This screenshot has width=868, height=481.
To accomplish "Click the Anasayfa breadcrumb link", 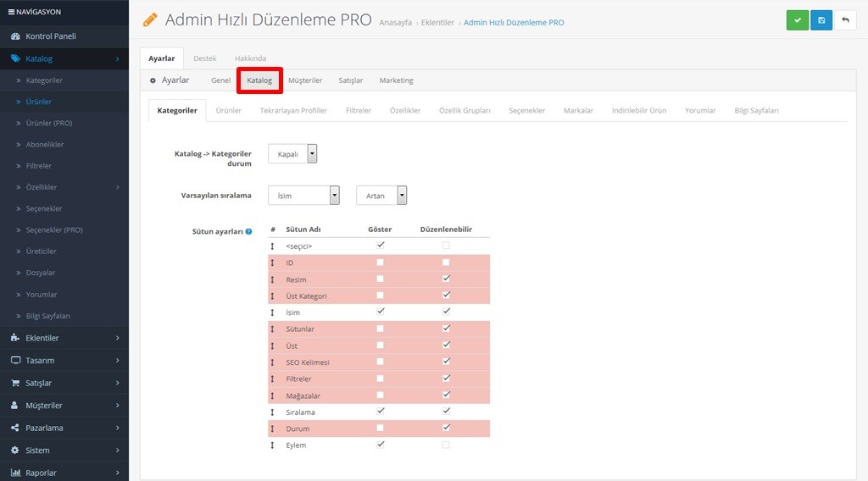I will [395, 23].
